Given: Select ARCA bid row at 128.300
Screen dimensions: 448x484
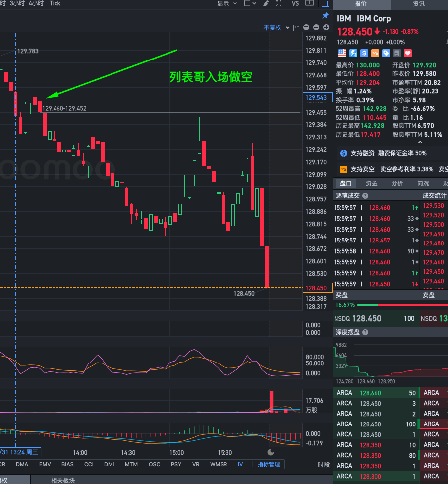Looking at the screenshot, I should click(x=376, y=476).
